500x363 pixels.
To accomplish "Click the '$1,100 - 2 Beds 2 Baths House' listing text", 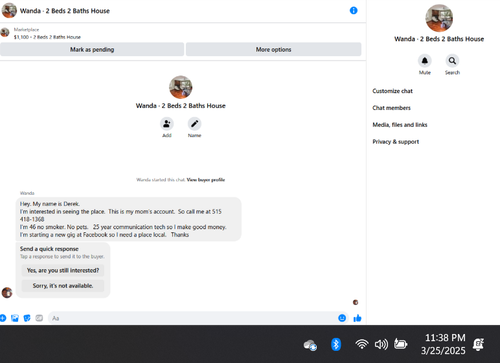I will 47,37.
